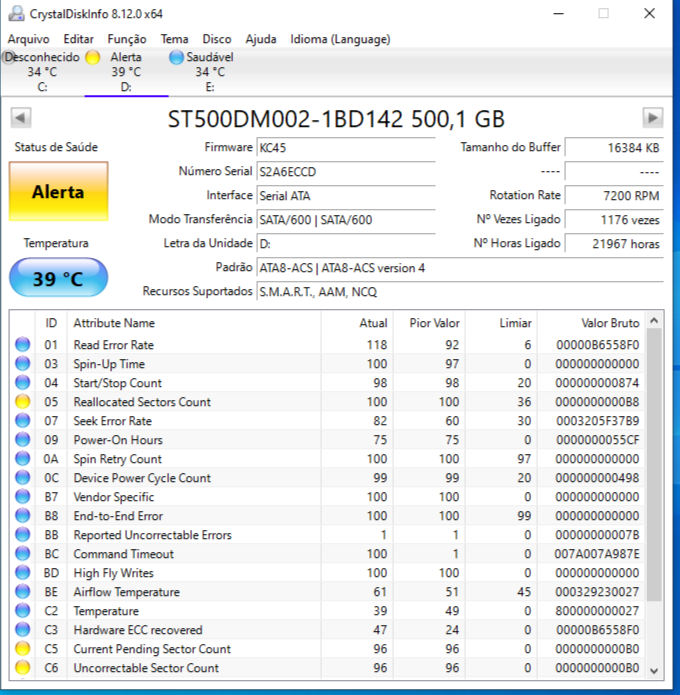Click status icon for Vendor Specific row
The image size is (680, 695).
coord(23,496)
